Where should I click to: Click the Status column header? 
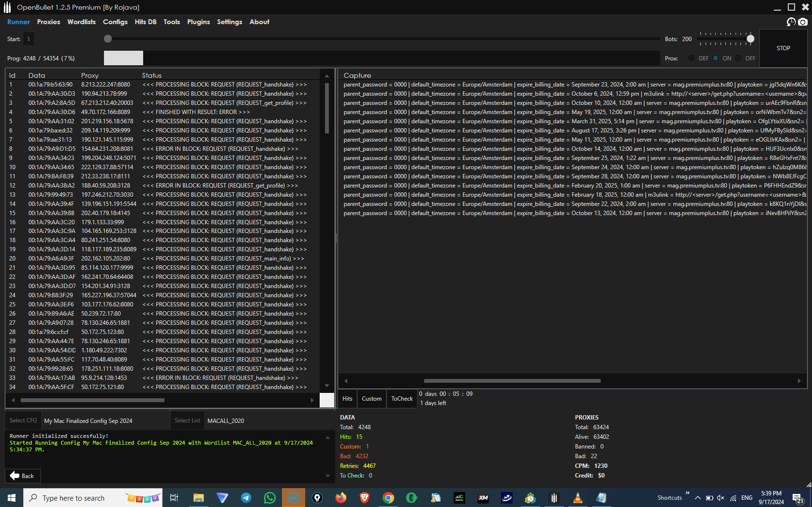pos(152,75)
